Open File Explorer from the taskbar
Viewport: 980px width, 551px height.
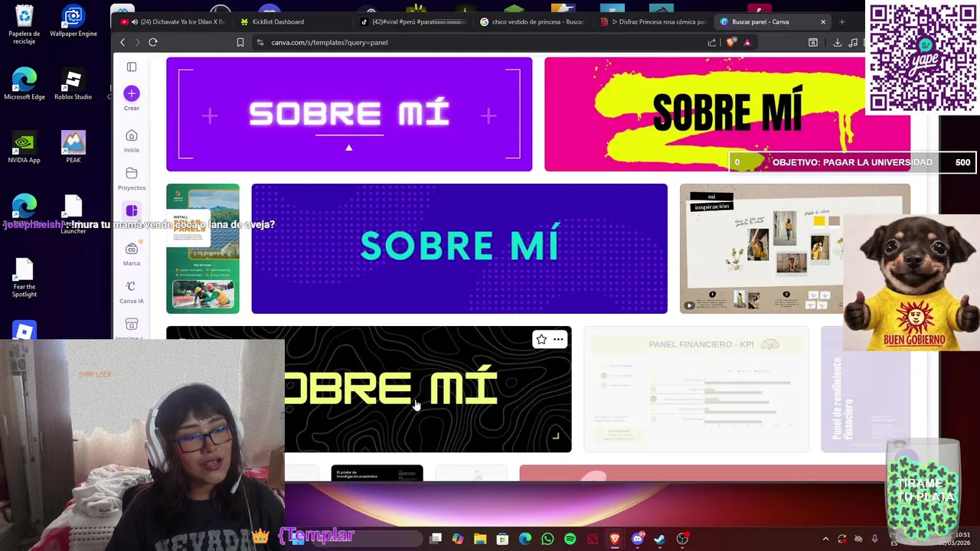click(480, 540)
